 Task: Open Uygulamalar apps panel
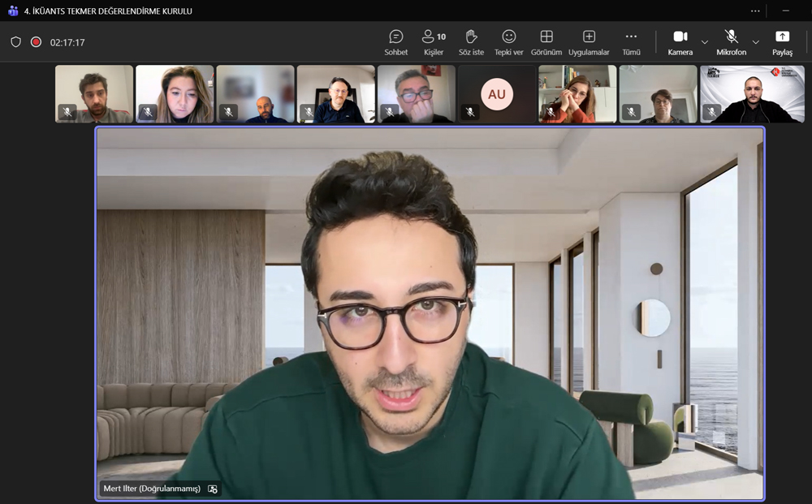click(x=589, y=42)
